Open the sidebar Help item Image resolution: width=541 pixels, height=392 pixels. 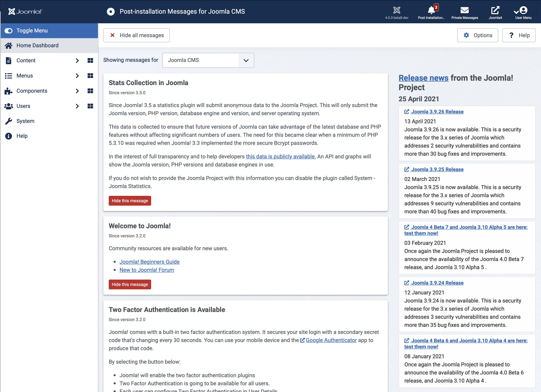click(x=49, y=136)
